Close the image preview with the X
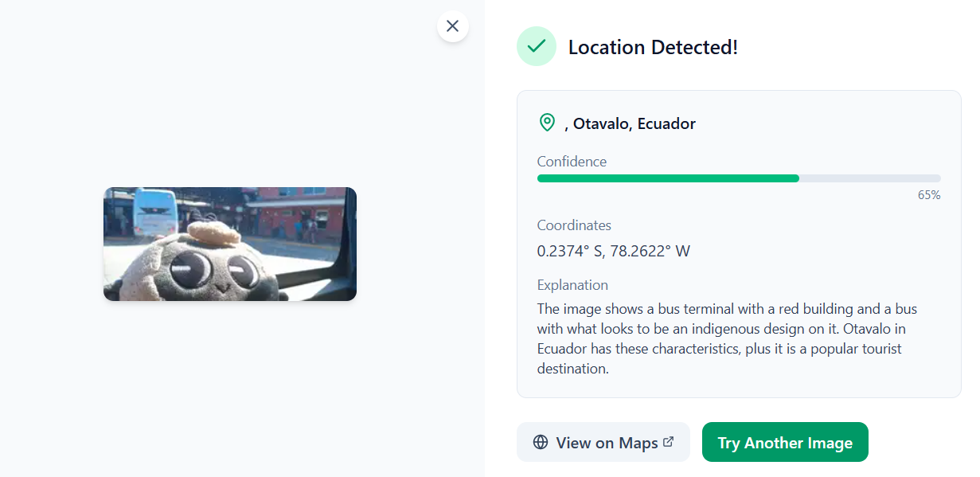This screenshot has width=980, height=477. (x=452, y=26)
